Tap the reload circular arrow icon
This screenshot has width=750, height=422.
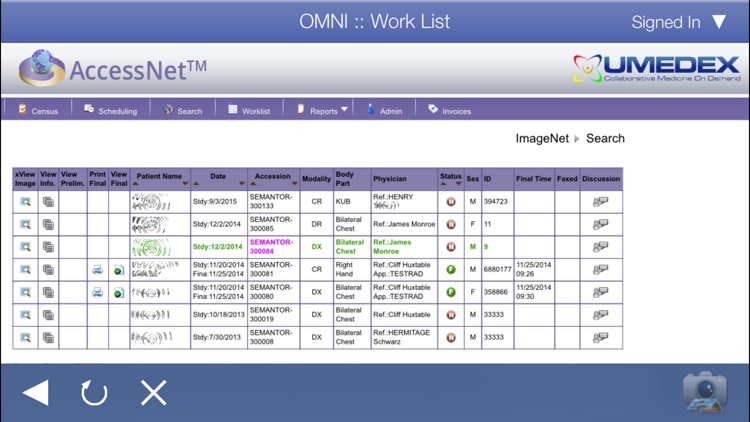click(x=94, y=393)
